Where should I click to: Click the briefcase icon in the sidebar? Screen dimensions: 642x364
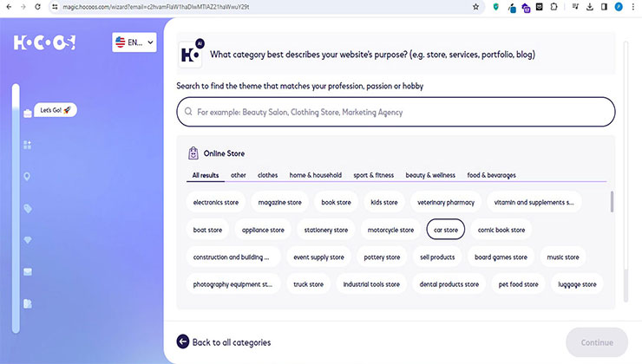click(28, 114)
